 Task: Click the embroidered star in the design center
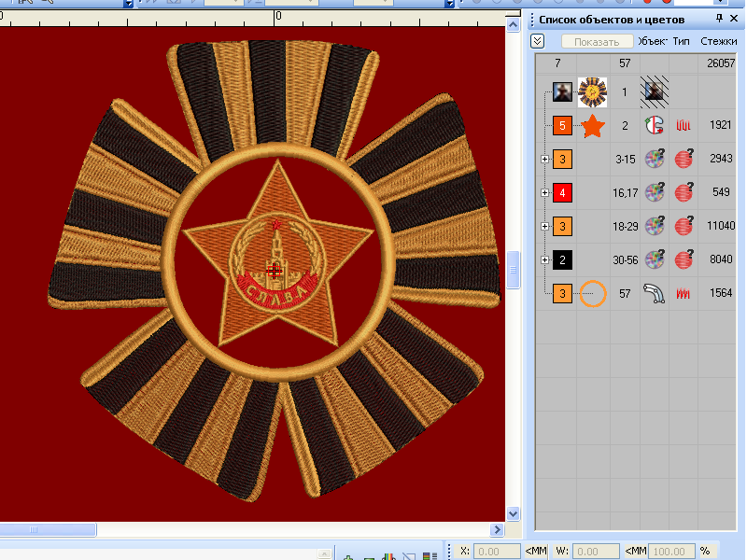coord(277,252)
